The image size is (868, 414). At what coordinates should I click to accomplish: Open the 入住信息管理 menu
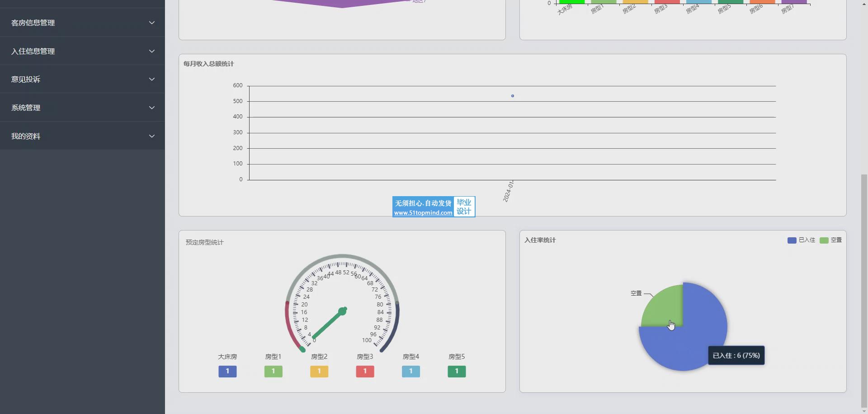point(82,51)
